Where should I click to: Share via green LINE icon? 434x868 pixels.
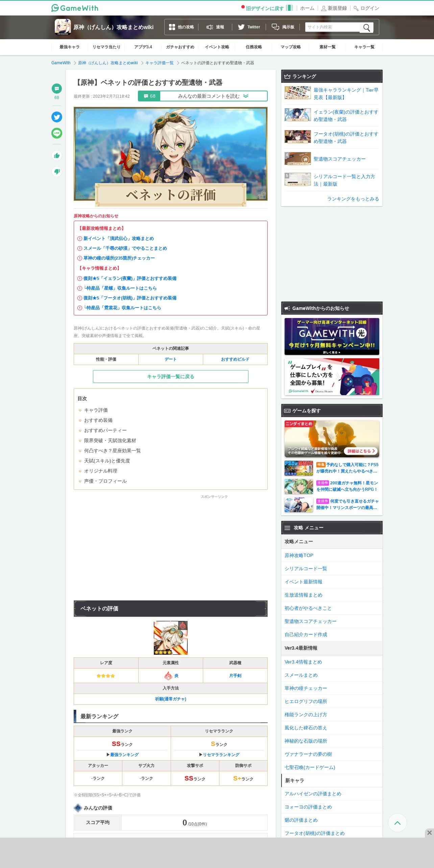[57, 133]
